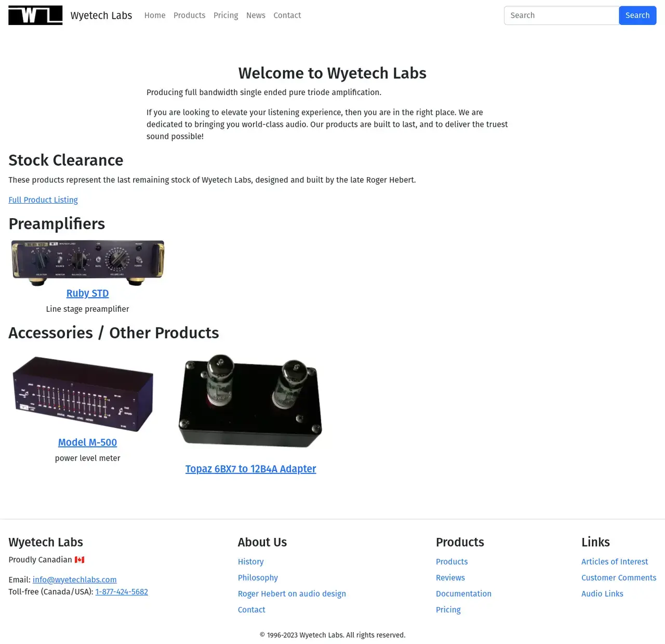
Task: Follow the Full Product Listing link
Action: click(x=43, y=200)
